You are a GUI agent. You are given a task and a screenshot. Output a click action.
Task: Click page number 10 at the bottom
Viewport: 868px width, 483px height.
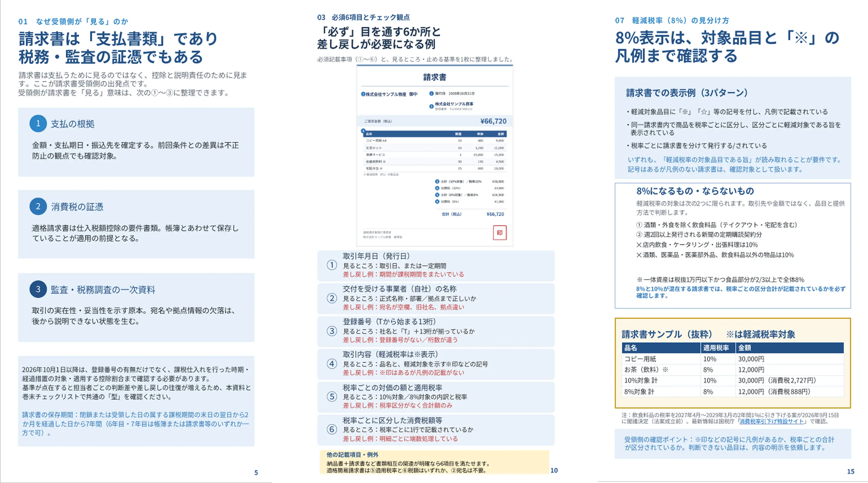coord(554,470)
